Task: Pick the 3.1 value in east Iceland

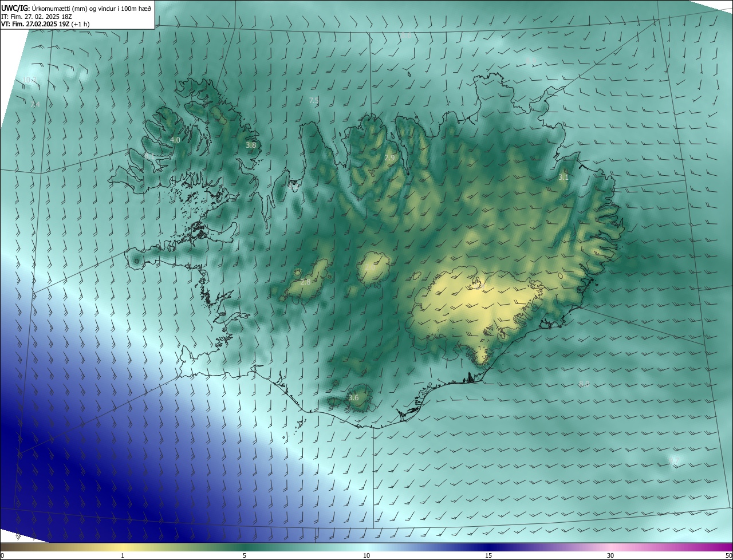Action: tap(563, 178)
